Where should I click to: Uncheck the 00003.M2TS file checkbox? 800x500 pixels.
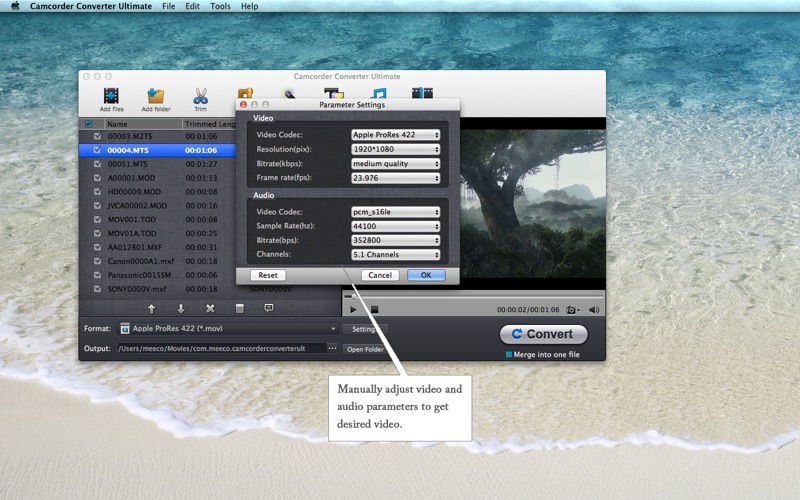click(97, 136)
